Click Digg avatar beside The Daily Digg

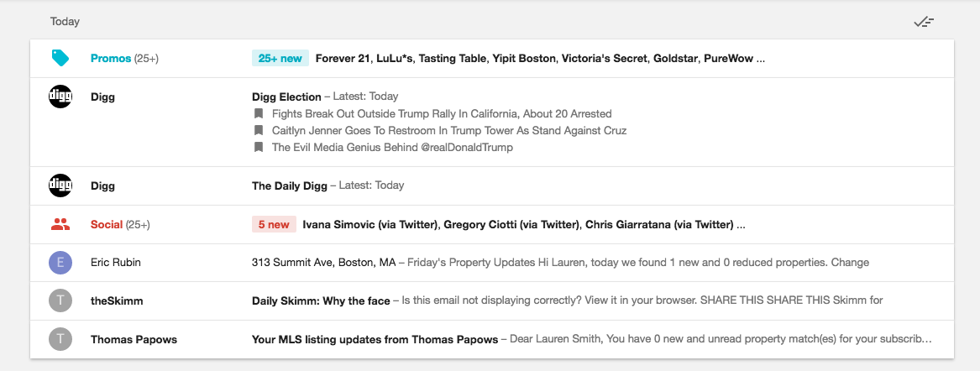point(60,185)
